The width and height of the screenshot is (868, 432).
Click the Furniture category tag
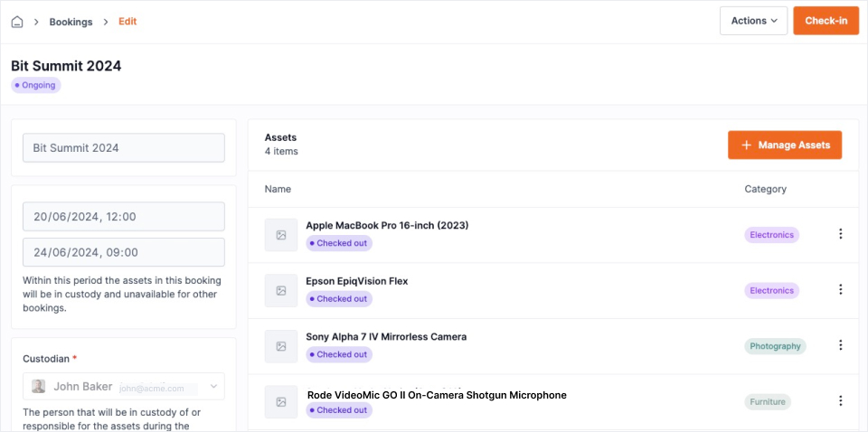tap(768, 402)
